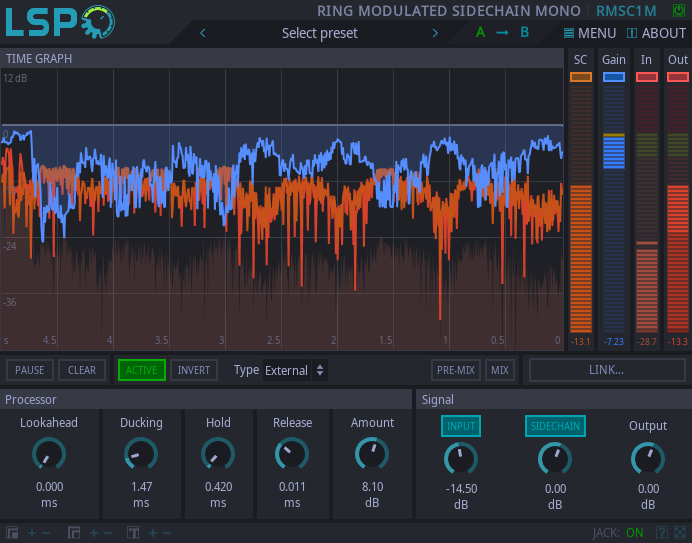
Task: Go to the next preset arrow
Action: point(435,33)
